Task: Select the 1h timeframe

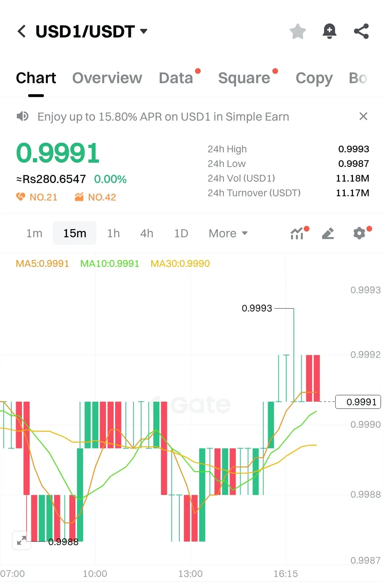Action: click(x=113, y=233)
